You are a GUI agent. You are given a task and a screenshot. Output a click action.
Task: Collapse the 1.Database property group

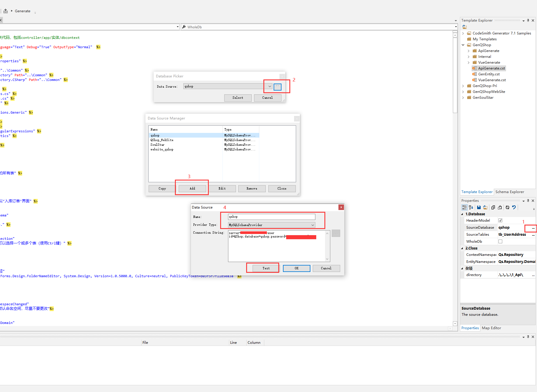pyautogui.click(x=462, y=214)
